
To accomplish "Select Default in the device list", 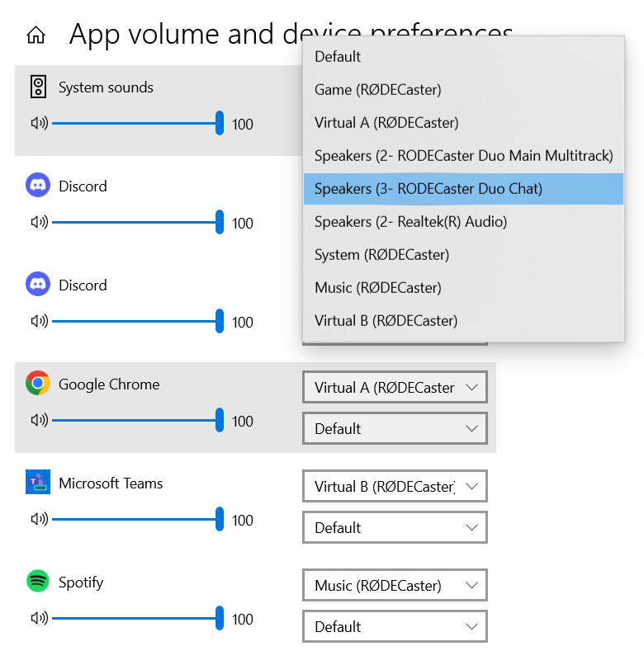I will 463,57.
